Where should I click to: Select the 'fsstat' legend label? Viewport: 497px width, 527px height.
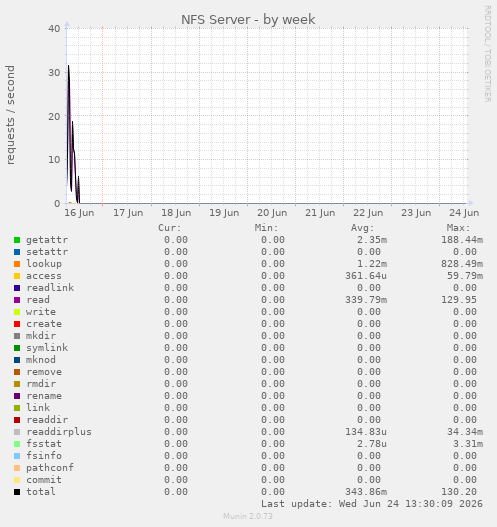coord(44,444)
